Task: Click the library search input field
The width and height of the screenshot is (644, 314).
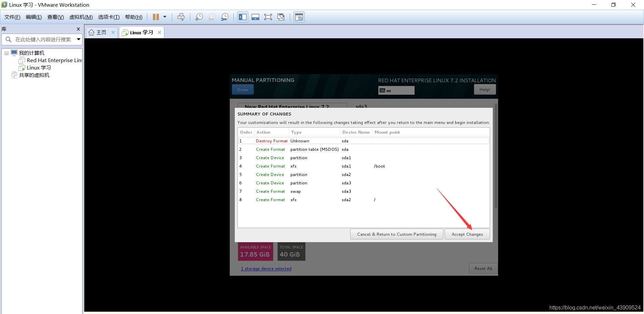Action: pyautogui.click(x=43, y=40)
